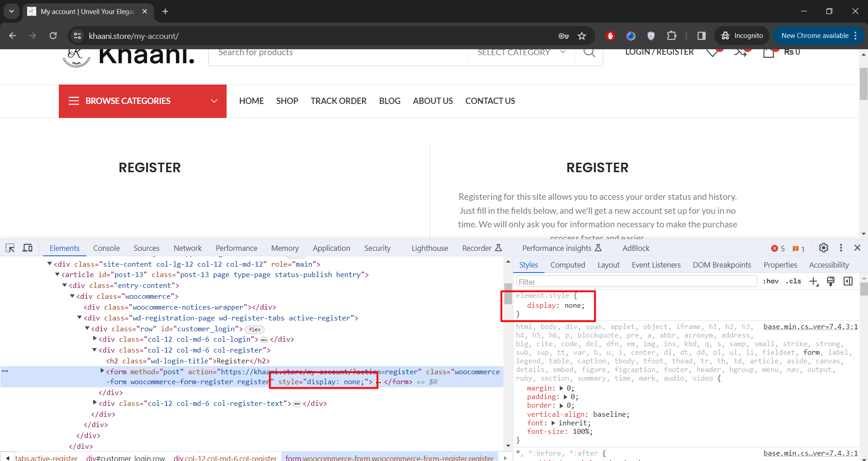Click the LOGIN / REGISTER link

pos(659,52)
